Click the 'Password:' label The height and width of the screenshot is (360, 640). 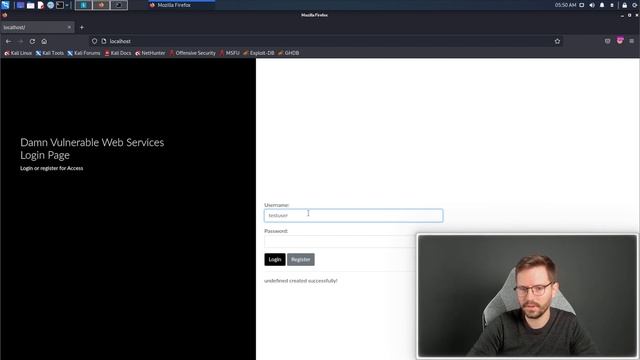coord(276,231)
